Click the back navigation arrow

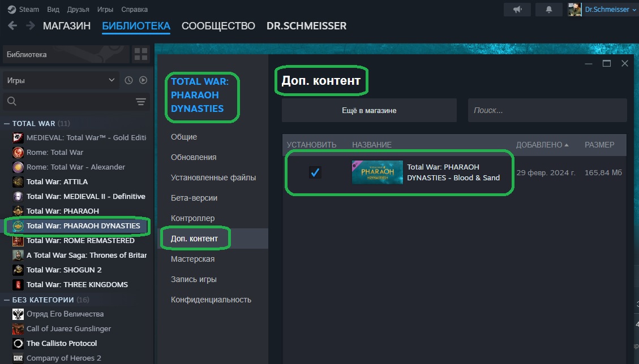[12, 25]
